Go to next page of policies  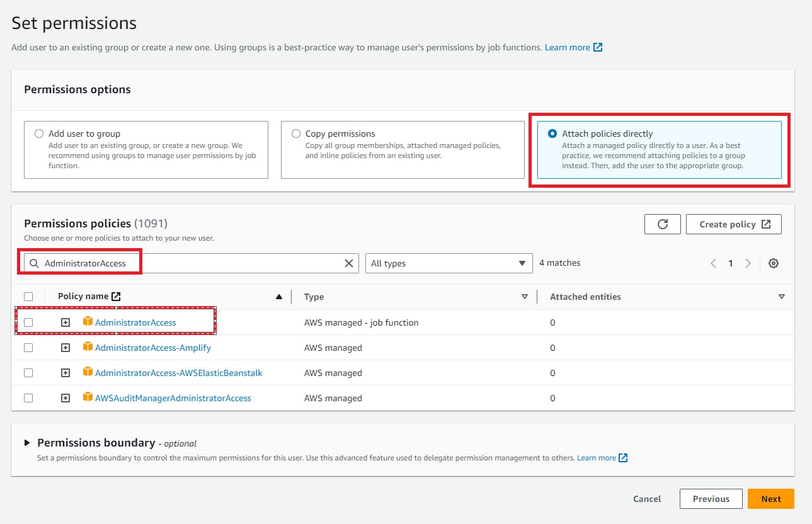(x=748, y=263)
